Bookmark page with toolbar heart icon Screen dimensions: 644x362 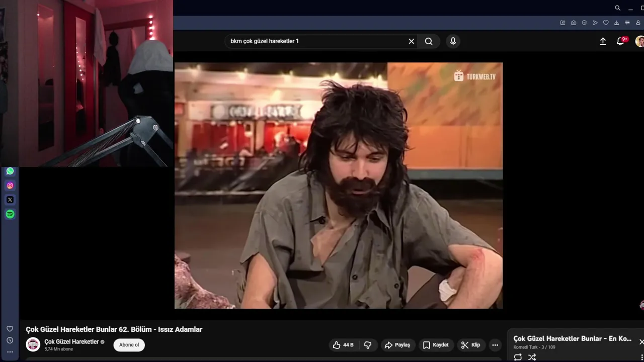click(x=606, y=23)
